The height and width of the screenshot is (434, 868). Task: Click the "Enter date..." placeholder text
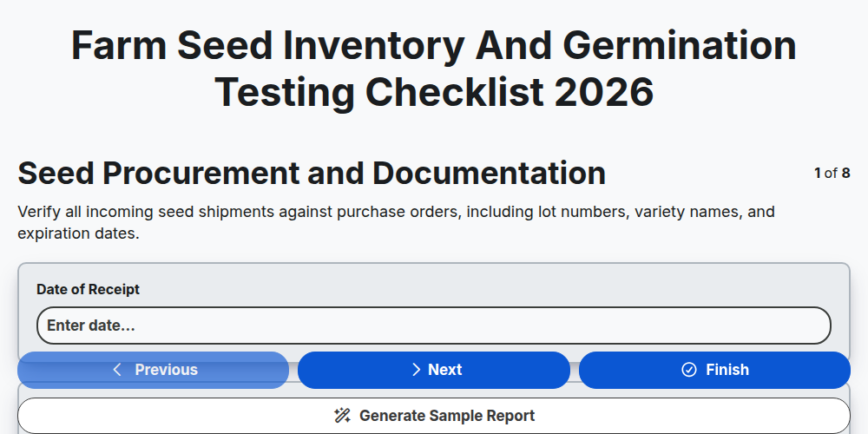tap(91, 325)
